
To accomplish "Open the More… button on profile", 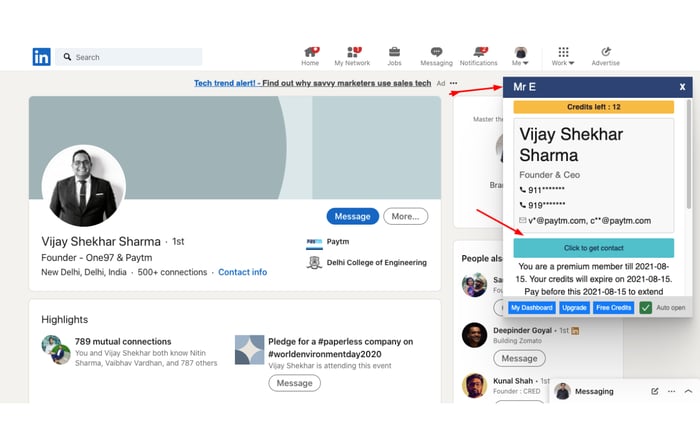I will [405, 216].
